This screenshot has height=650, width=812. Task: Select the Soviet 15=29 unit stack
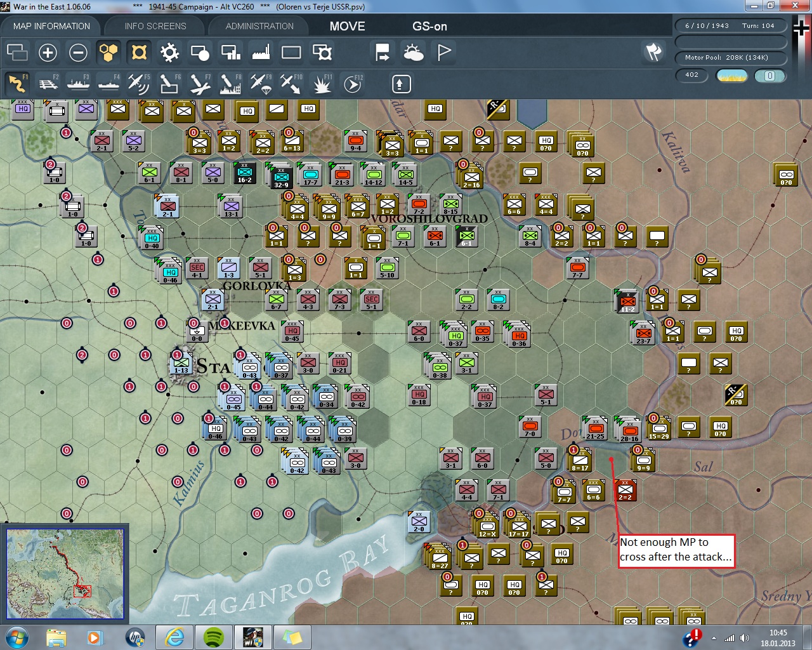pos(658,428)
